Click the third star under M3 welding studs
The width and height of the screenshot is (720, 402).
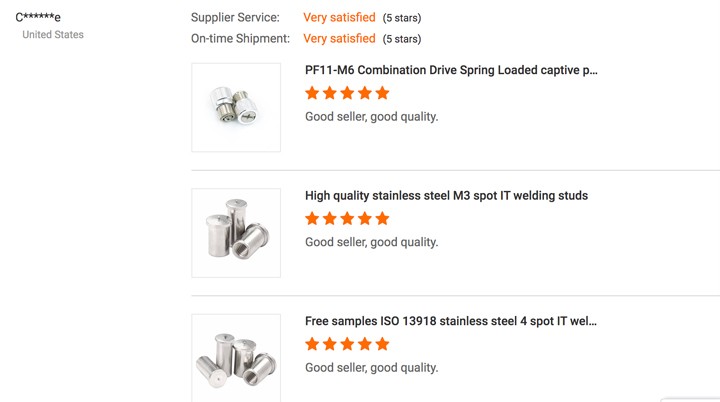click(x=347, y=218)
